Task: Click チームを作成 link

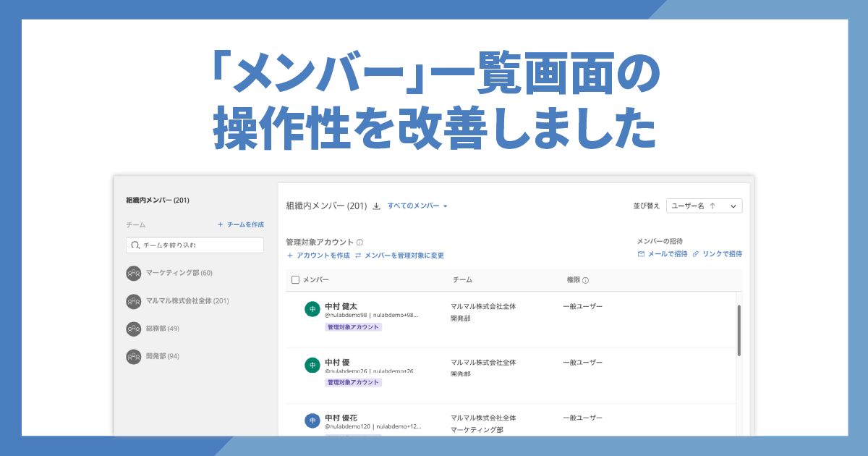Action: coord(241,225)
